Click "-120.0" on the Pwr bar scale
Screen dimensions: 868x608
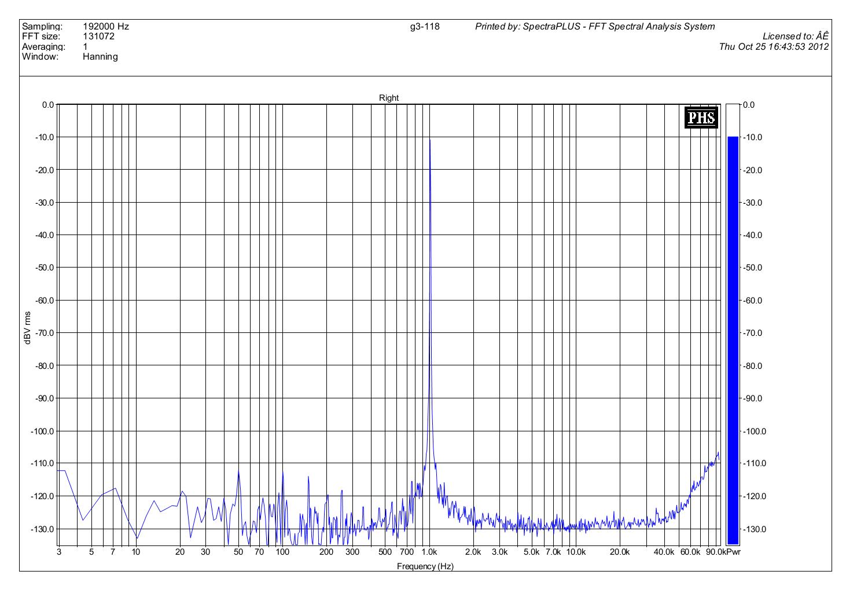[x=754, y=497]
